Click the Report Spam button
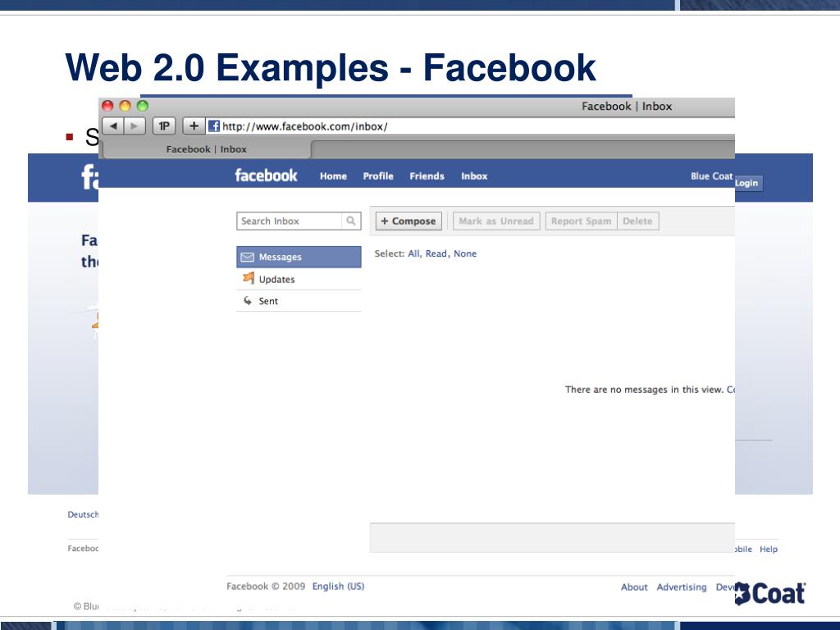Screen dimensions: 840x630 (x=582, y=221)
